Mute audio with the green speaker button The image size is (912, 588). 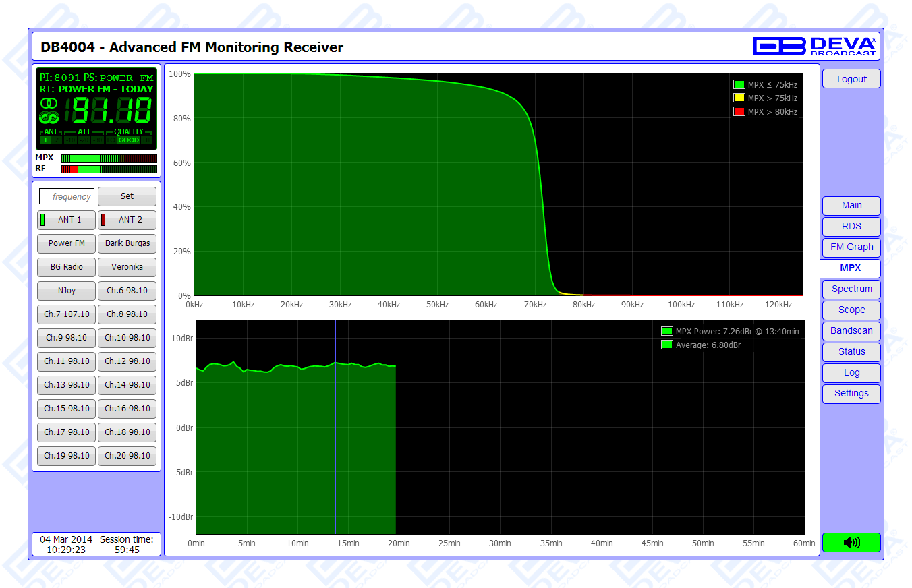click(x=851, y=542)
